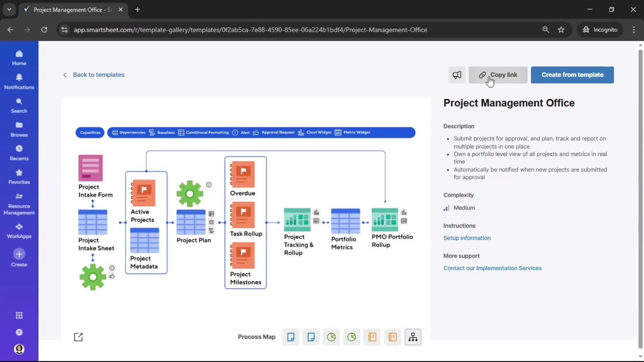
Task: Expand the browser tab search dropdown
Action: pyautogui.click(x=9, y=9)
